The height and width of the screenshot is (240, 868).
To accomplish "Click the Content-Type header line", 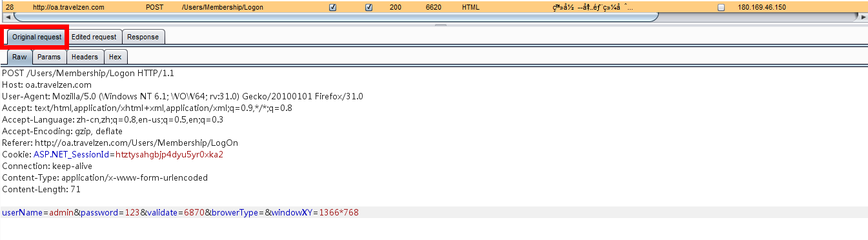I will point(105,177).
